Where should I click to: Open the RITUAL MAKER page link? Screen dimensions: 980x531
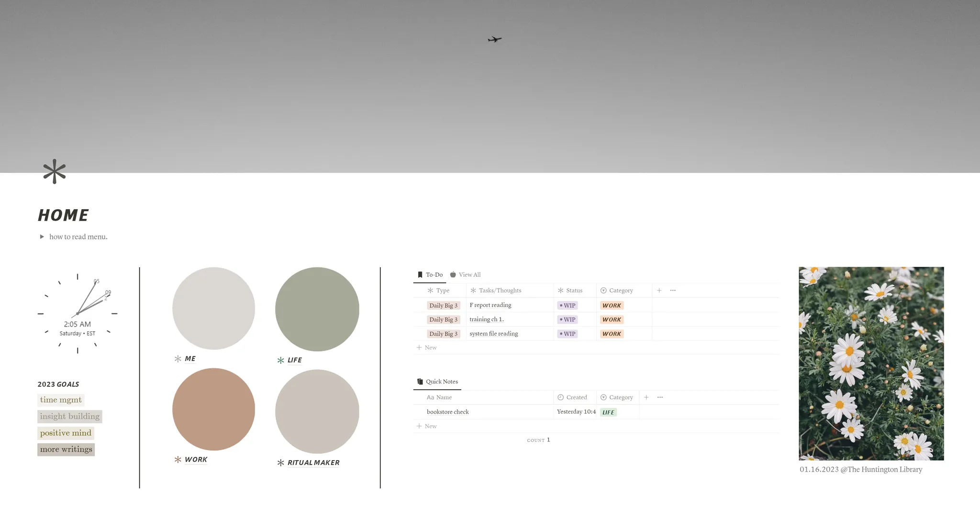coord(313,463)
